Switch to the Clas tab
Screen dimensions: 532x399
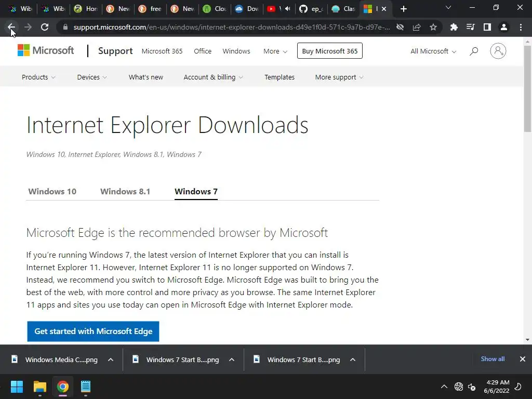343,9
